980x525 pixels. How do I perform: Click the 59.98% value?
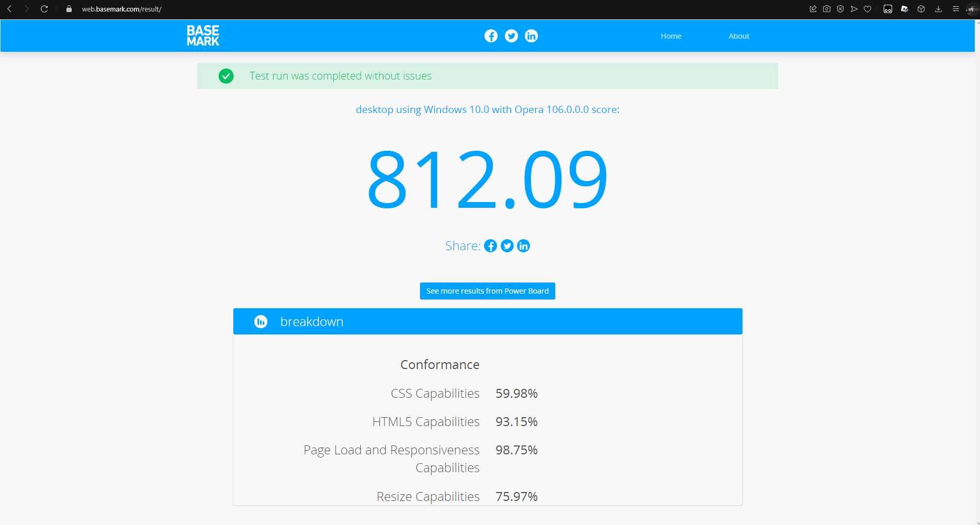click(517, 394)
